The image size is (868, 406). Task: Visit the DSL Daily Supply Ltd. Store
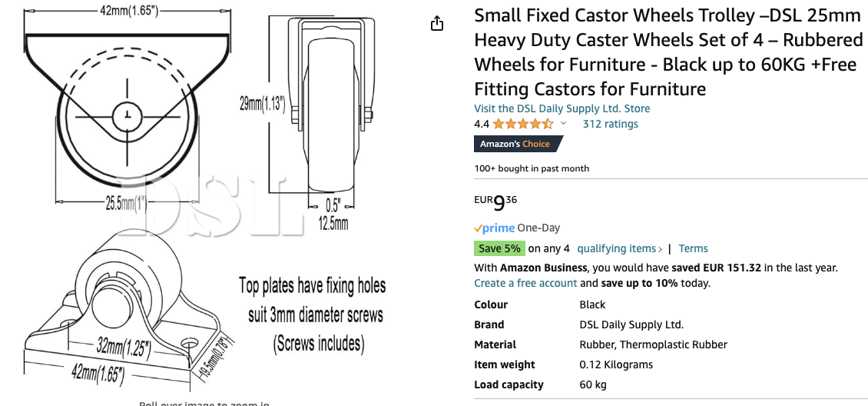pyautogui.click(x=562, y=108)
